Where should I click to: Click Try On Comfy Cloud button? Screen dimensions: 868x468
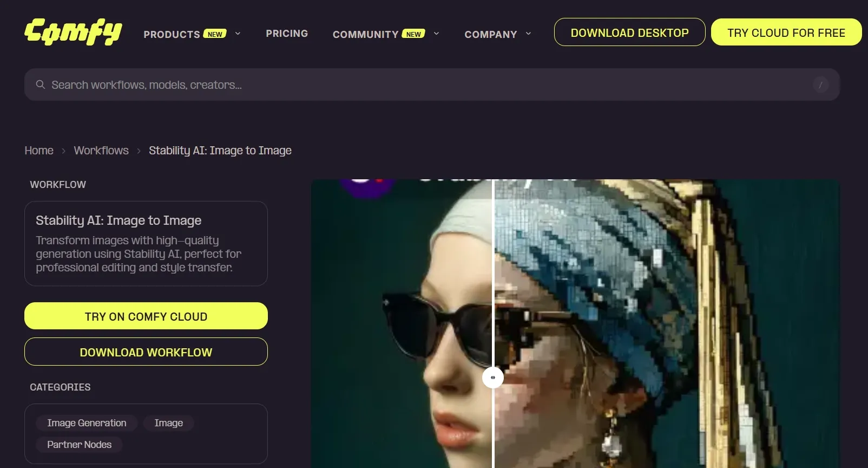[x=146, y=316]
